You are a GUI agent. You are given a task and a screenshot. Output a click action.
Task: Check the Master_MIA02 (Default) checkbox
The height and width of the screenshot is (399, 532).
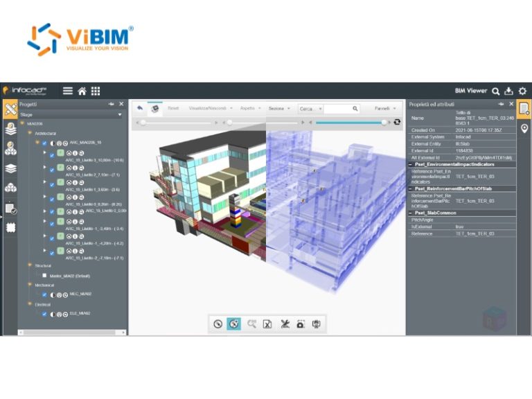[x=44, y=276]
